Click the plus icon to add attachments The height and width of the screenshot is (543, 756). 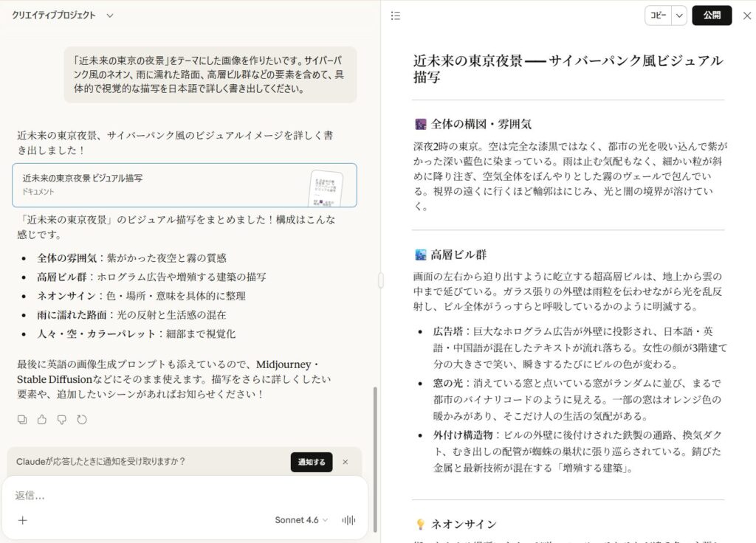point(23,520)
